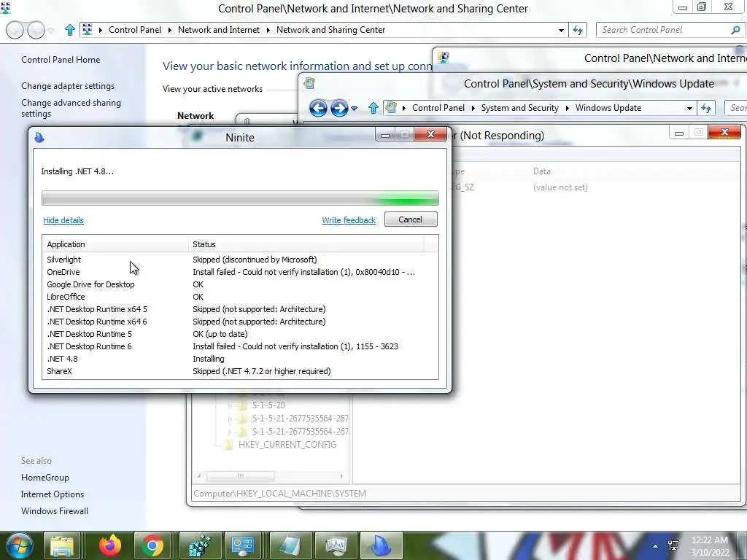Select Windows Update breadcrumb segment
The height and width of the screenshot is (560, 747).
pos(608,108)
